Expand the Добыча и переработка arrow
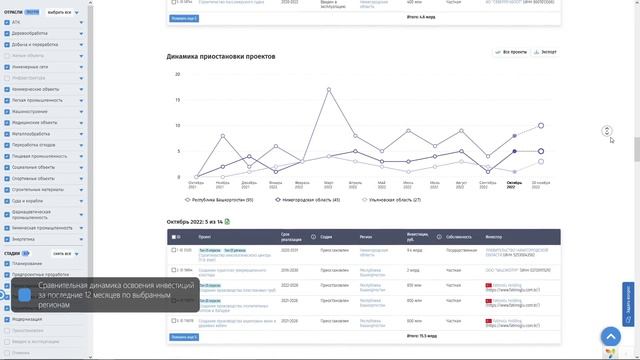640x360 pixels. pos(81,44)
